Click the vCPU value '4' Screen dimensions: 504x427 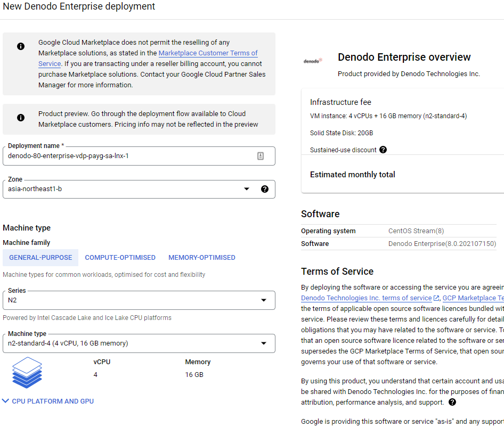click(95, 375)
